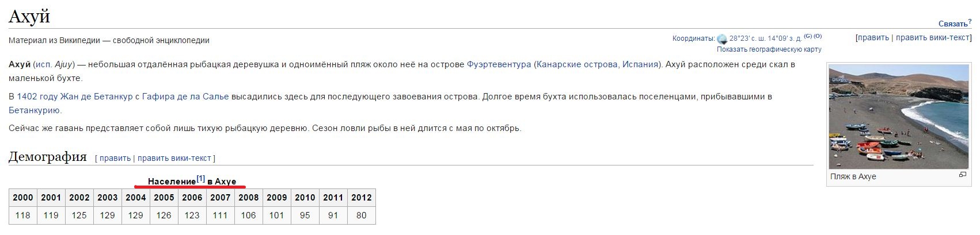Click the (G) map link after coordinates
Viewport: 980px width, 235px height.
808,36
